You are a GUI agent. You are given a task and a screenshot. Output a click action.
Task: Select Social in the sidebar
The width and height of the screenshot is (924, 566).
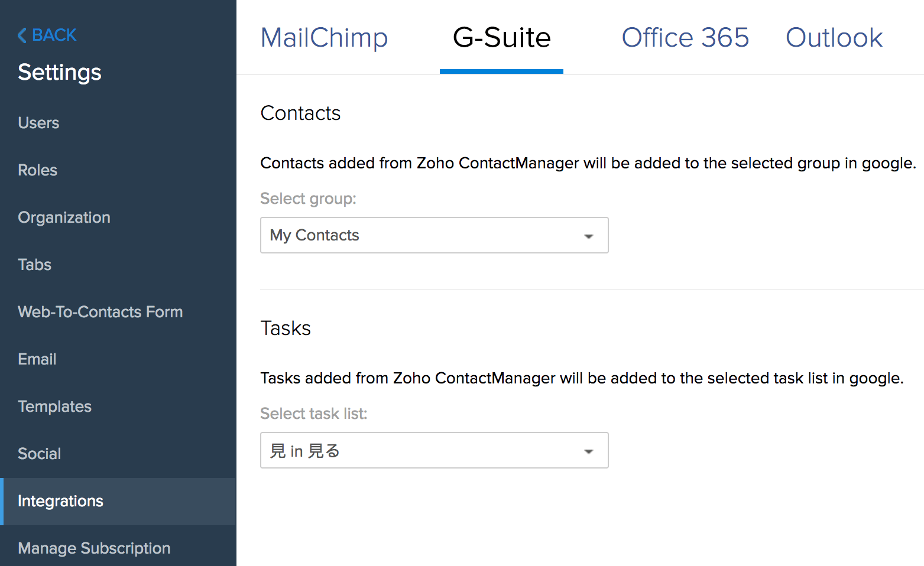tap(39, 454)
